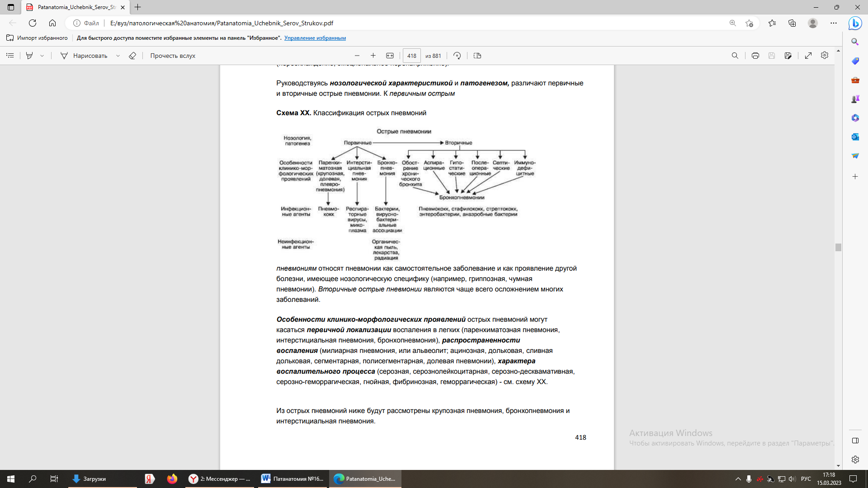
Task: Open drawing pen options dropdown arrow
Action: [x=118, y=56]
